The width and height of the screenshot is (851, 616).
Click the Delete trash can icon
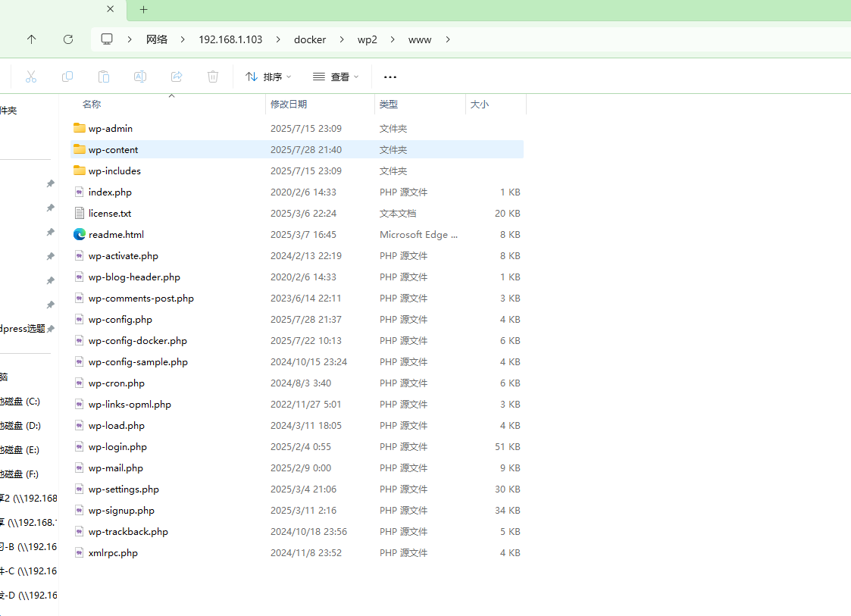[213, 77]
